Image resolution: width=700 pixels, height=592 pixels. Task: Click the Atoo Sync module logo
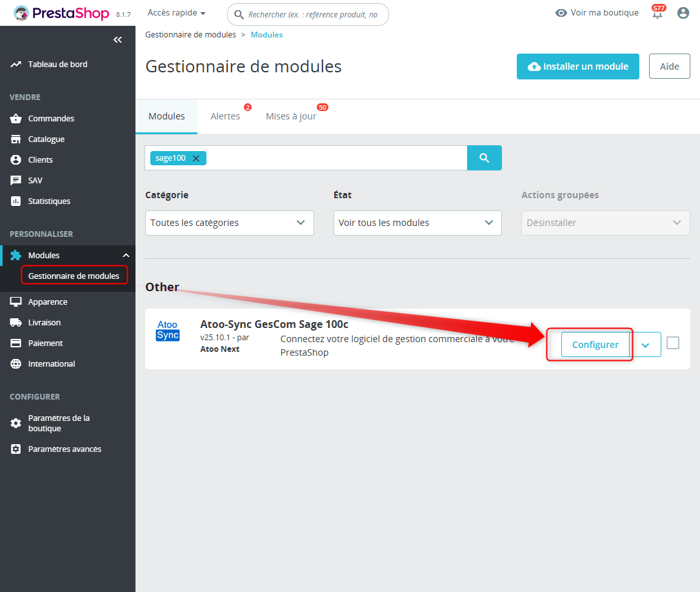[167, 331]
